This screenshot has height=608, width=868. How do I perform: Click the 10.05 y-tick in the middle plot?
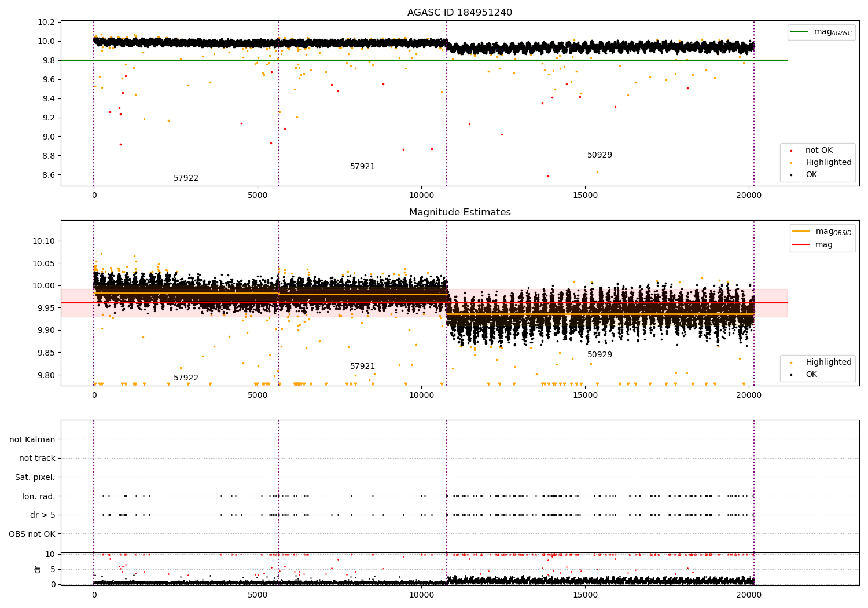[x=44, y=263]
